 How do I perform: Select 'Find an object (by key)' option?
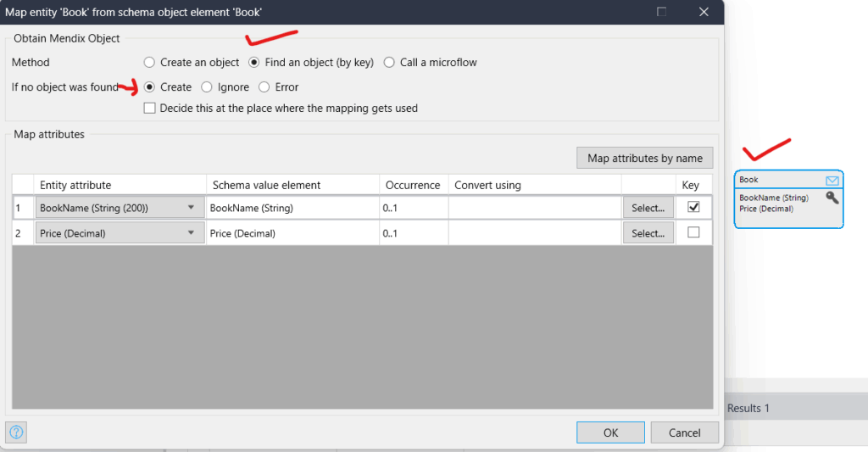point(254,62)
